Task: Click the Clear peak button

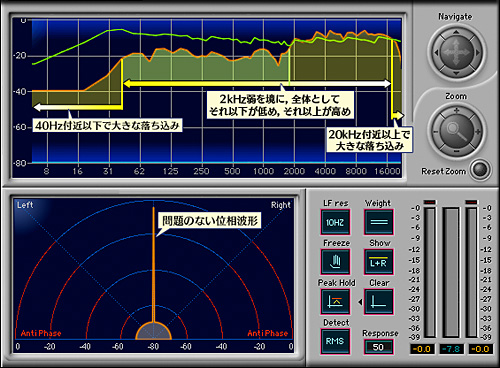Action: tap(379, 302)
